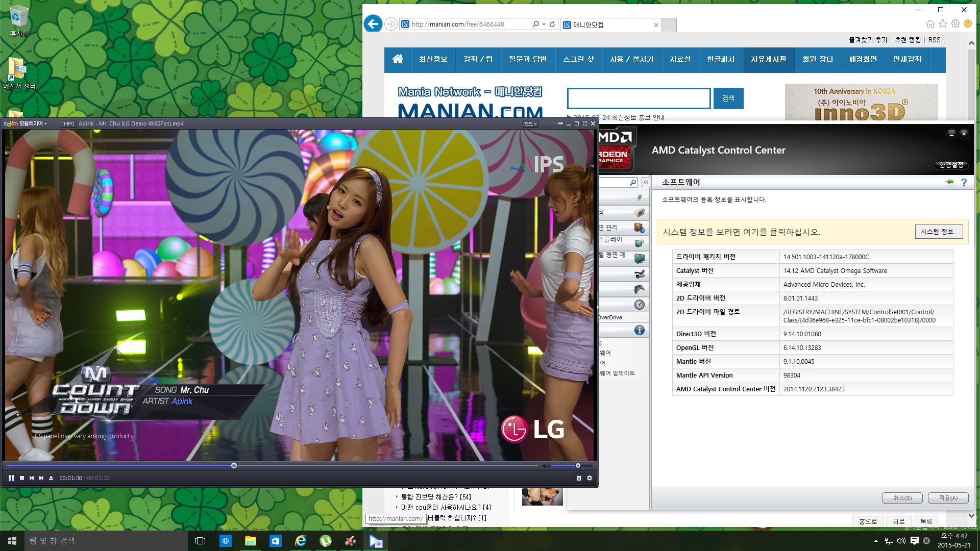Image resolution: width=980 pixels, height=551 pixels.
Task: Open the video section camera icon in AMD sidebar
Action: 639,274
